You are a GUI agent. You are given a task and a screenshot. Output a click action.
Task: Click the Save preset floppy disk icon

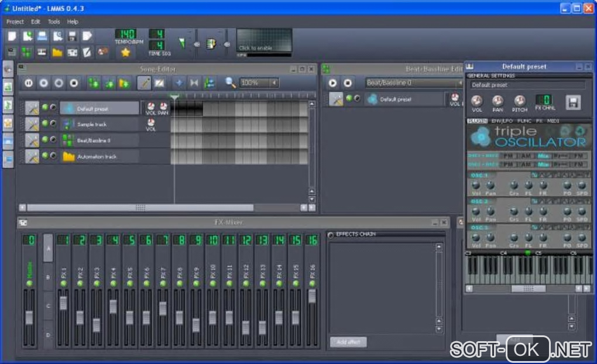tap(573, 102)
